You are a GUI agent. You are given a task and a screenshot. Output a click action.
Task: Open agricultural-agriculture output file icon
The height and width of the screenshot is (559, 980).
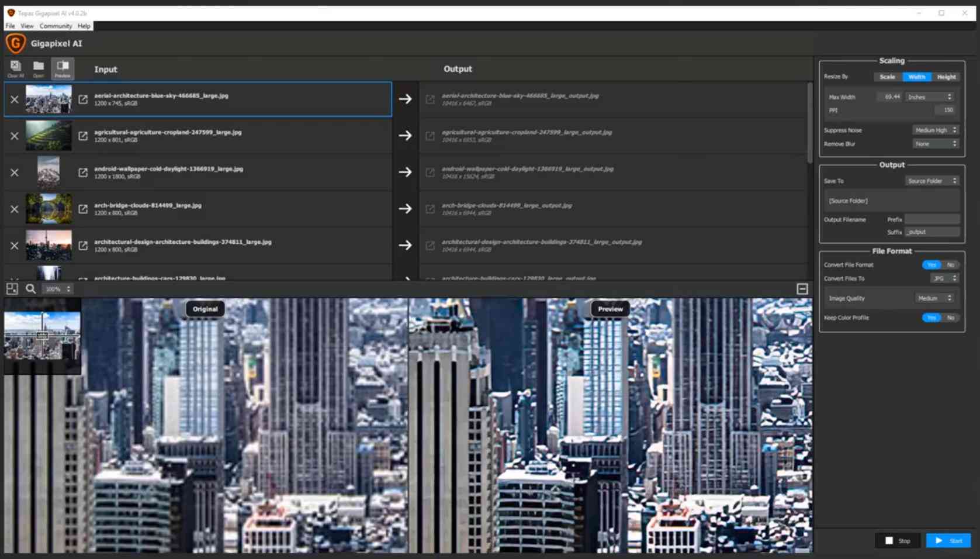coord(430,136)
